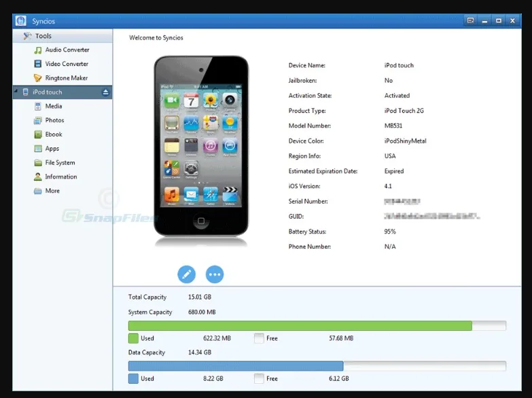Open the Audio Converter tool icon
532x398 pixels.
point(38,50)
